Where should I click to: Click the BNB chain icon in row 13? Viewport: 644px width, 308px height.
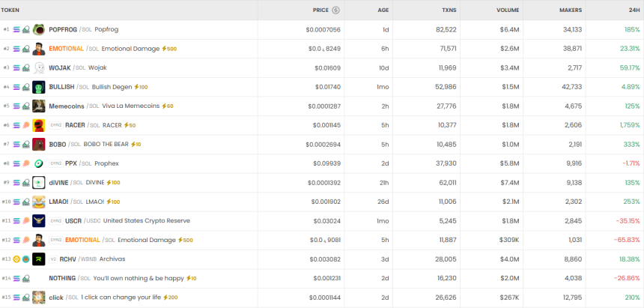click(17, 259)
